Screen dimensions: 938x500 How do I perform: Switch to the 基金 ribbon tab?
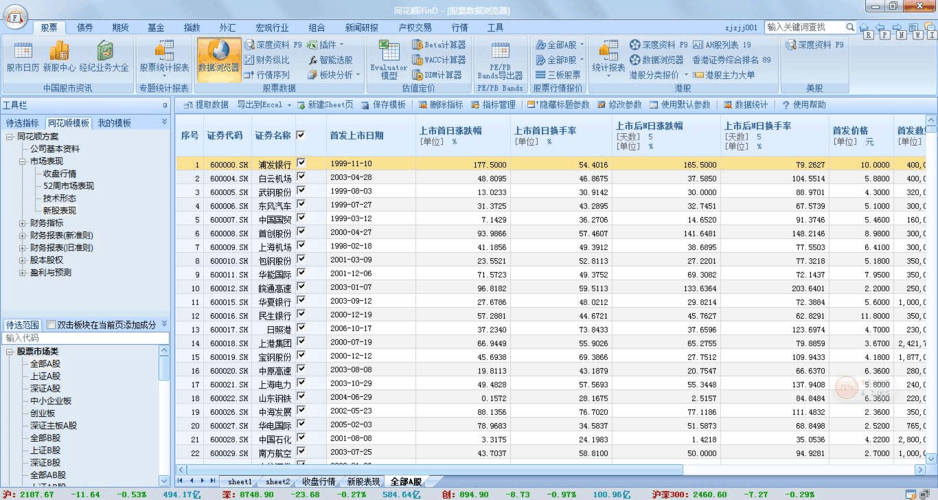click(x=156, y=28)
